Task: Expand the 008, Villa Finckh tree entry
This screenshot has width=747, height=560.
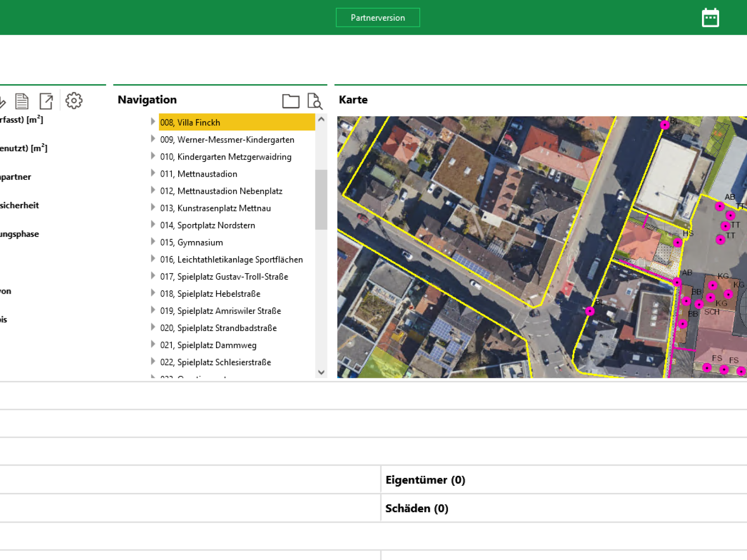Action: (x=153, y=121)
